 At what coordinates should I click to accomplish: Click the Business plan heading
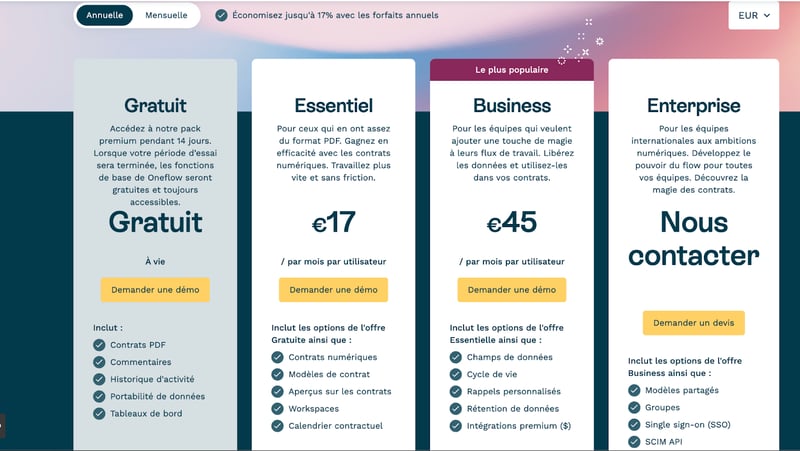click(512, 106)
